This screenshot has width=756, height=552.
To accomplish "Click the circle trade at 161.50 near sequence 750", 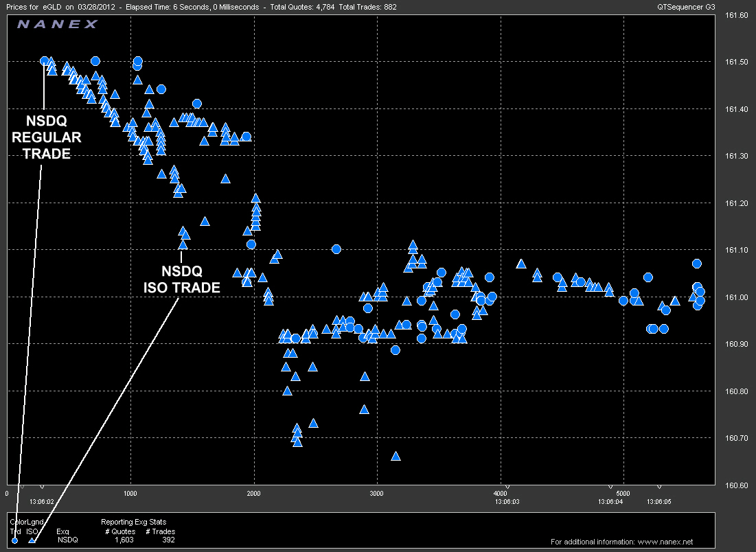I will 95,60.
